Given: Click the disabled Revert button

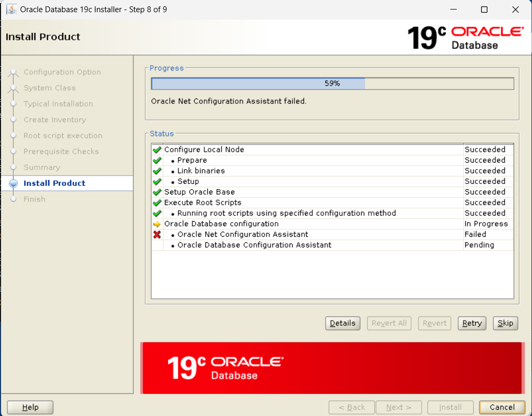Looking at the screenshot, I should tap(434, 323).
